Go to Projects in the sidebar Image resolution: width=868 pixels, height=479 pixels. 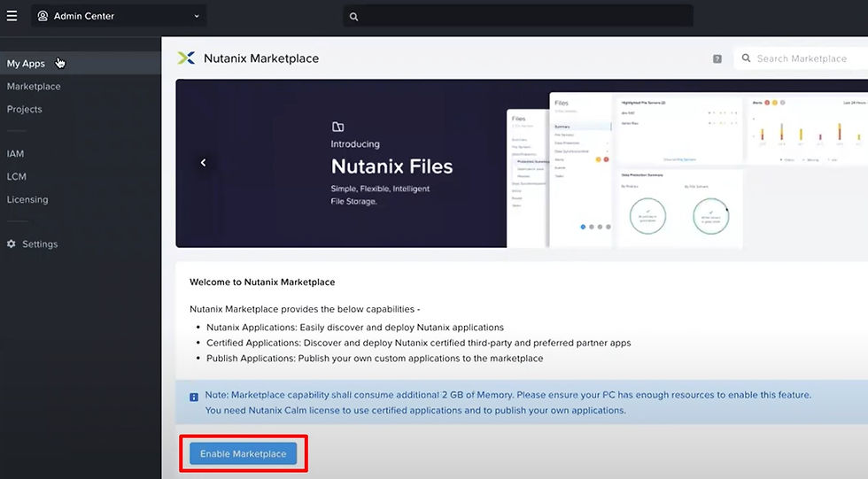tap(25, 109)
